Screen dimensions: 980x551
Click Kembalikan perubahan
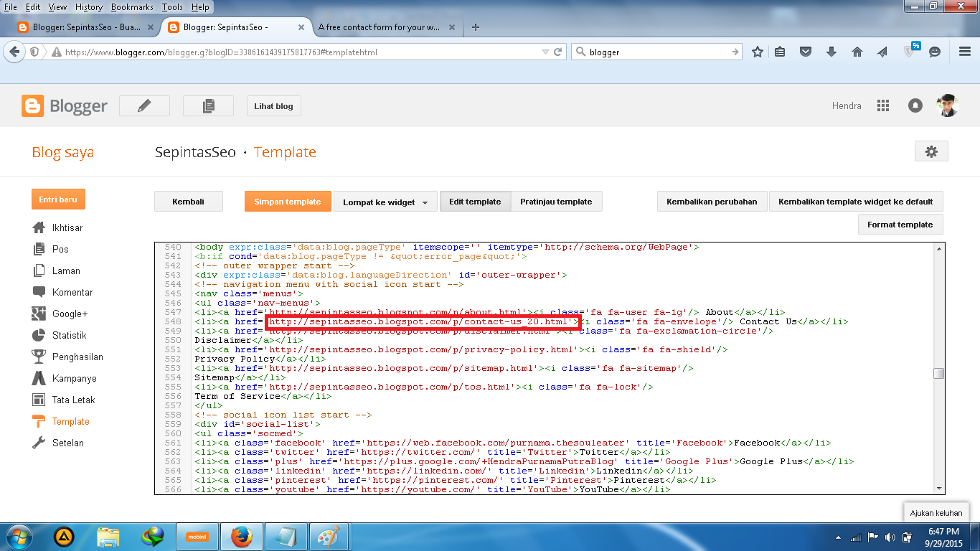pyautogui.click(x=712, y=202)
